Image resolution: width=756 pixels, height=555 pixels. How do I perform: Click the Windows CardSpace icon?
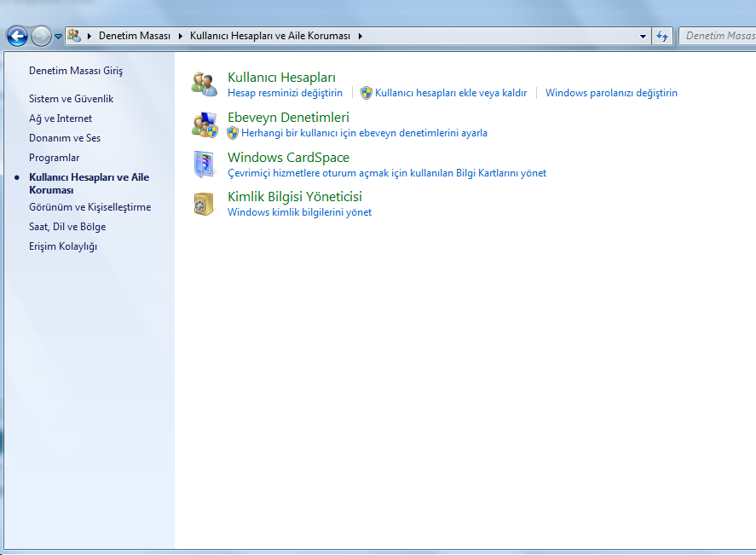(x=205, y=165)
